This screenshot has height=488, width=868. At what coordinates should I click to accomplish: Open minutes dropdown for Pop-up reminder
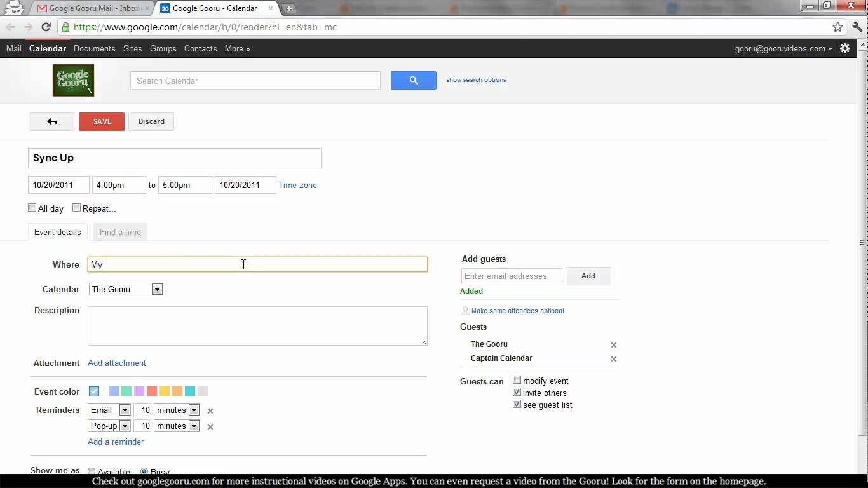pos(177,426)
